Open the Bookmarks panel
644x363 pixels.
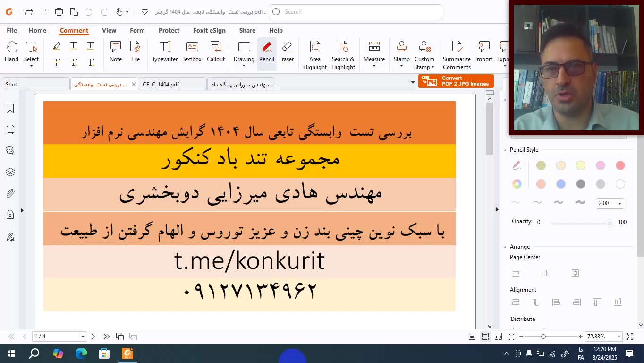tap(10, 109)
